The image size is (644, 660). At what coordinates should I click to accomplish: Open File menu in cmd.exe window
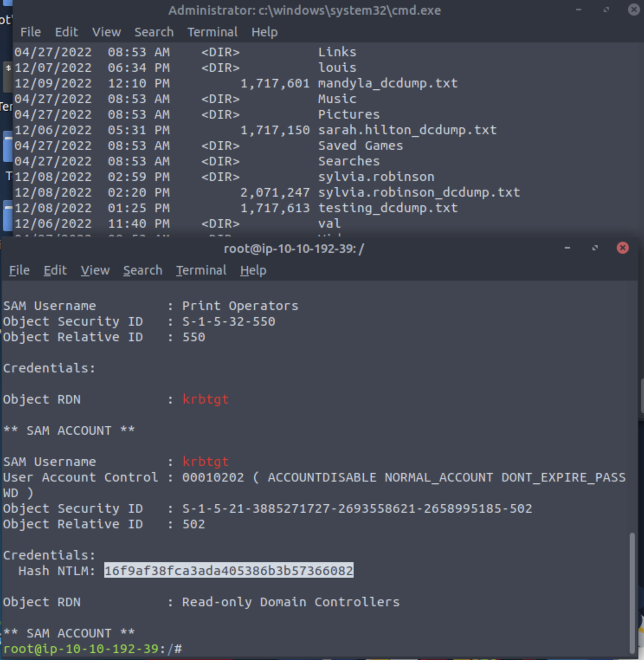pos(30,32)
